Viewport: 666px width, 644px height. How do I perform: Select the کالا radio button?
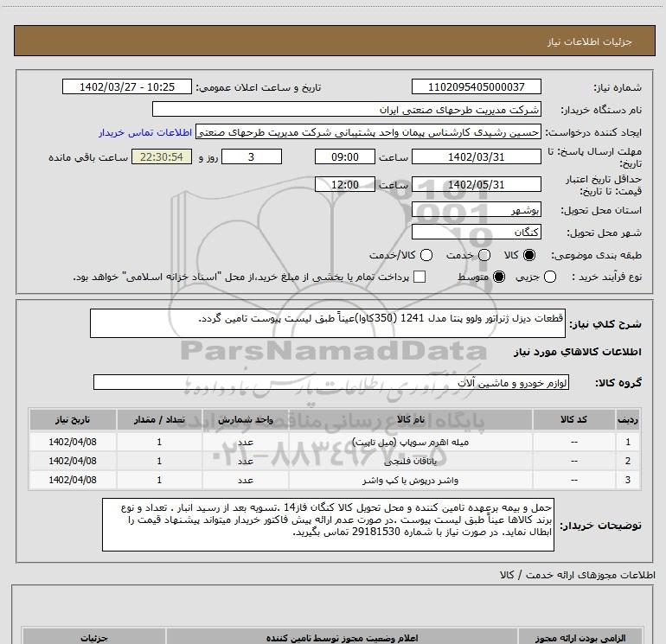point(529,255)
